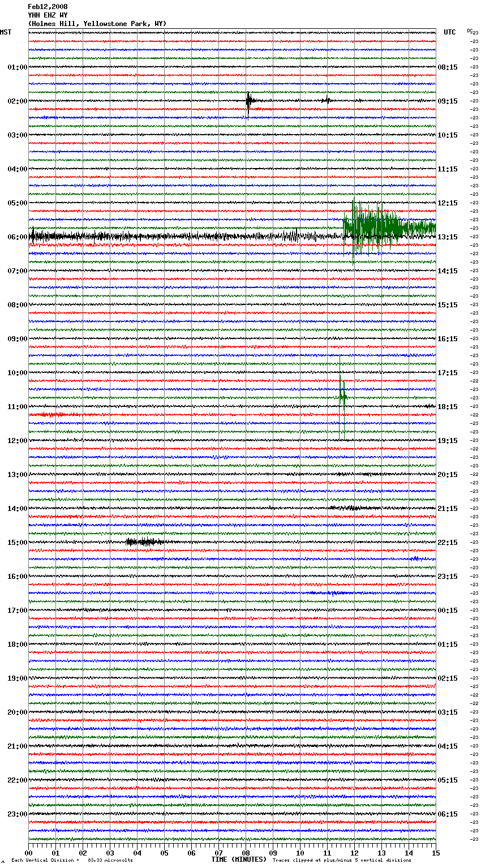
Task: Click the MST time zone label
Action: click(6, 32)
